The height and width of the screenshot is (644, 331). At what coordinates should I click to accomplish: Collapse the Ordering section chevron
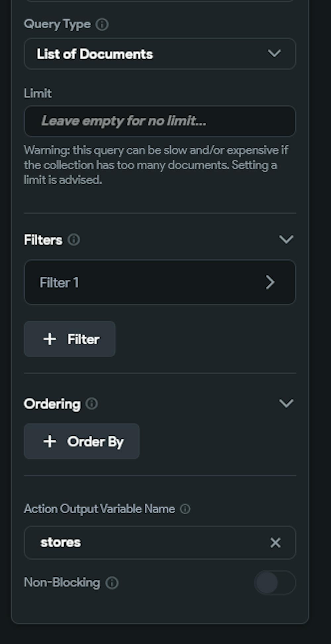[286, 403]
